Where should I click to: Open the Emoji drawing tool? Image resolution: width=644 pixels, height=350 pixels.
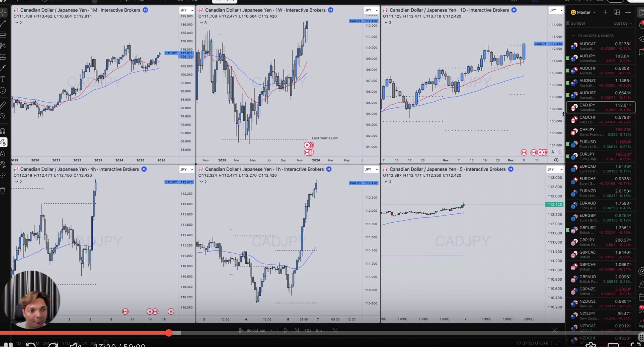point(3,90)
